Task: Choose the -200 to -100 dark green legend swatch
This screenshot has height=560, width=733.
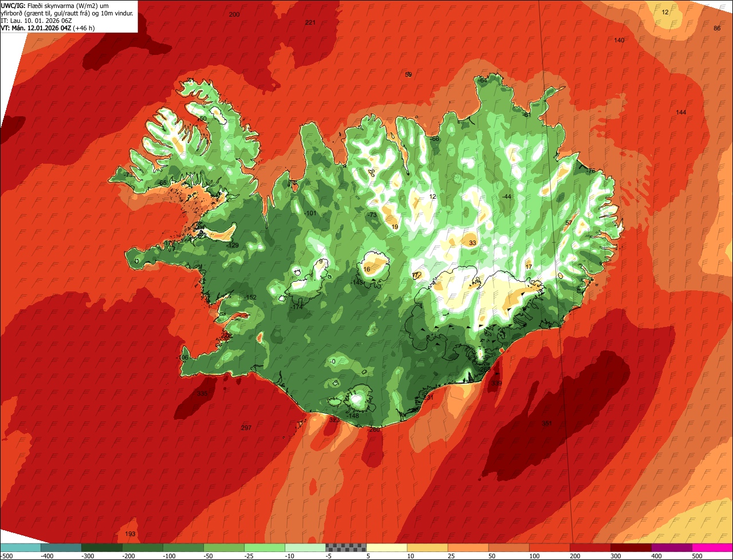Action: (142, 547)
